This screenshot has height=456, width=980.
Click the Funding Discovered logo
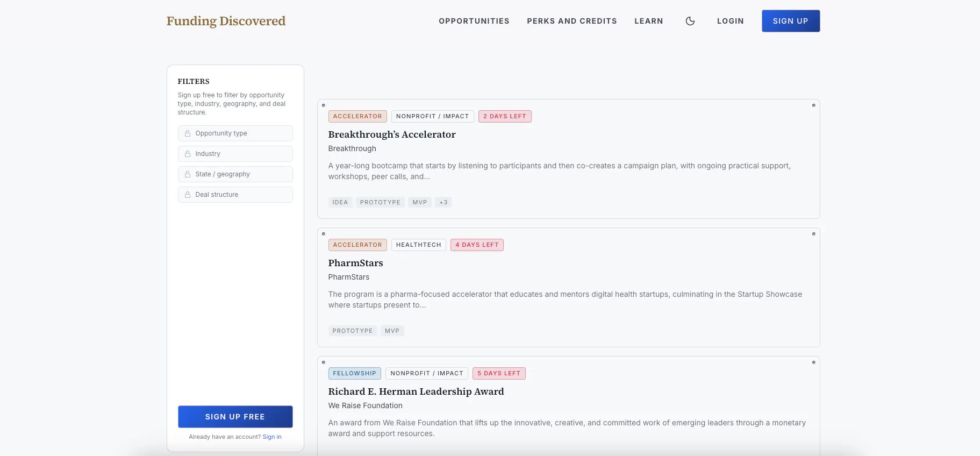coord(226,21)
